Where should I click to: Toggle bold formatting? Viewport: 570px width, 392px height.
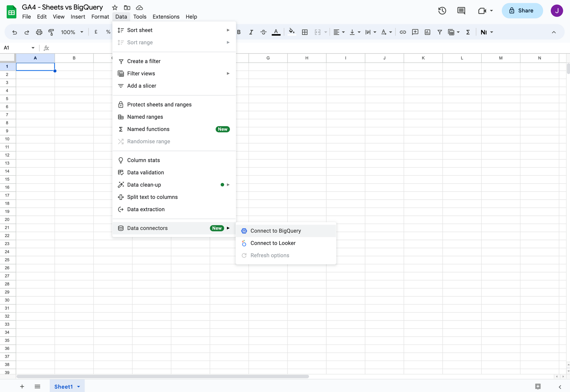239,32
